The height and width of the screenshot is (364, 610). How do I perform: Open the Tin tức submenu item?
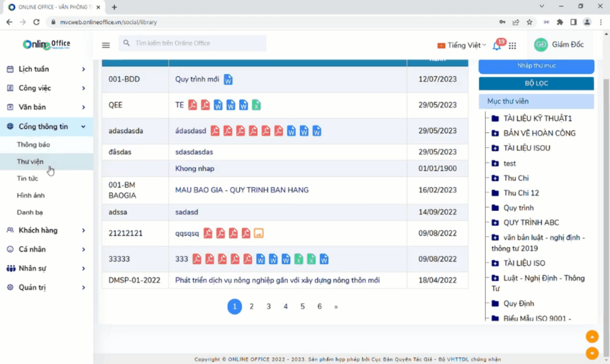pyautogui.click(x=27, y=178)
